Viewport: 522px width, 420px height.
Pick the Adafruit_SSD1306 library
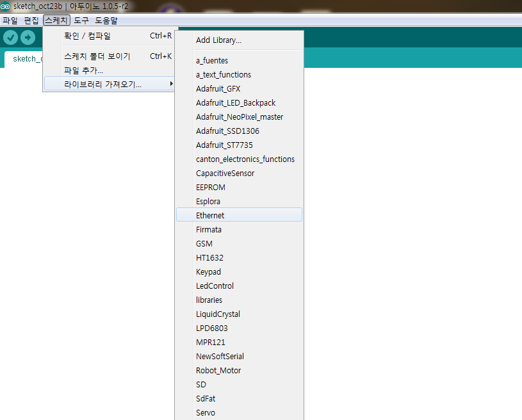pyautogui.click(x=239, y=131)
